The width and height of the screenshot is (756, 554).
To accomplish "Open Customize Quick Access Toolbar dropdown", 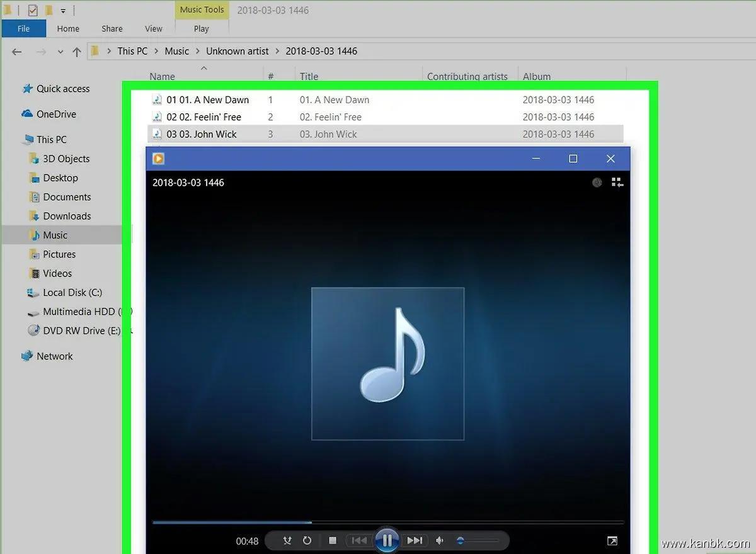I will click(63, 11).
